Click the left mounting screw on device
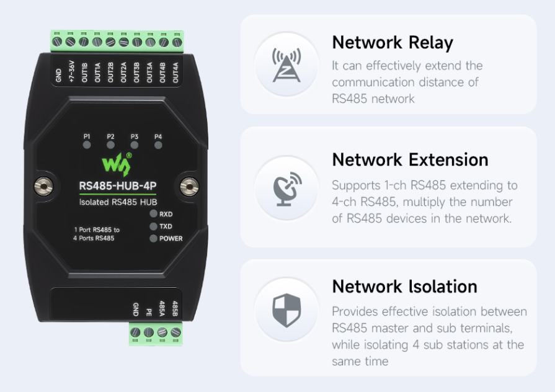This screenshot has width=555, height=392. [43, 186]
